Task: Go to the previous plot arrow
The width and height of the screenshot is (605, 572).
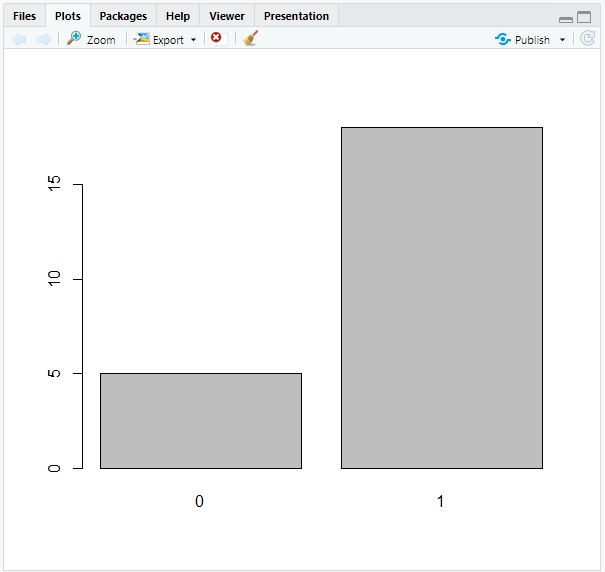Action: point(19,39)
